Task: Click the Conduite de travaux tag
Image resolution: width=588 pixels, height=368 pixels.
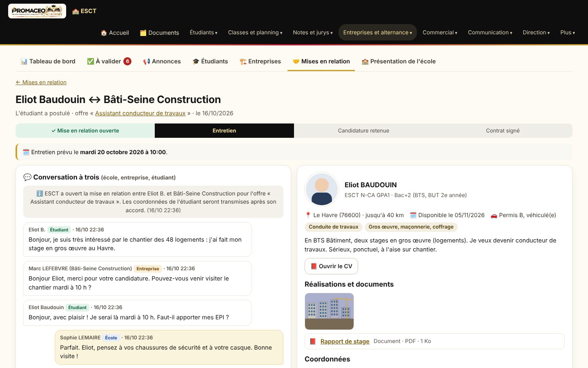Action: [x=333, y=227]
